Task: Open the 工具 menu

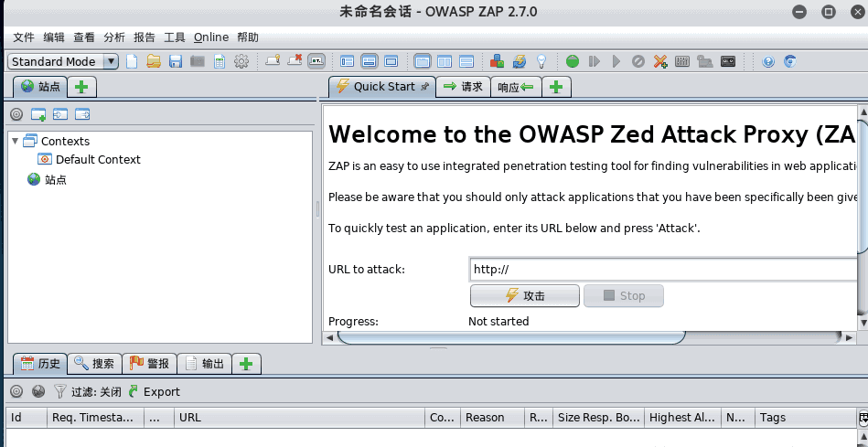Action: [x=175, y=37]
